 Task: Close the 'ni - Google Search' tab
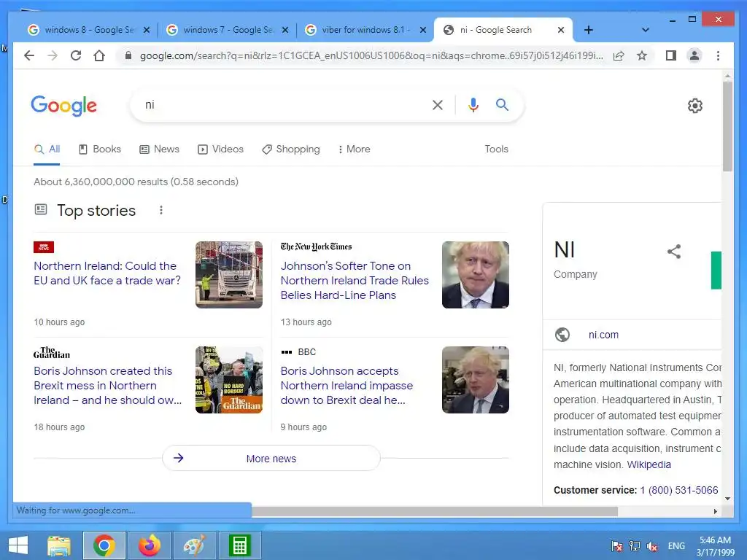pos(561,30)
